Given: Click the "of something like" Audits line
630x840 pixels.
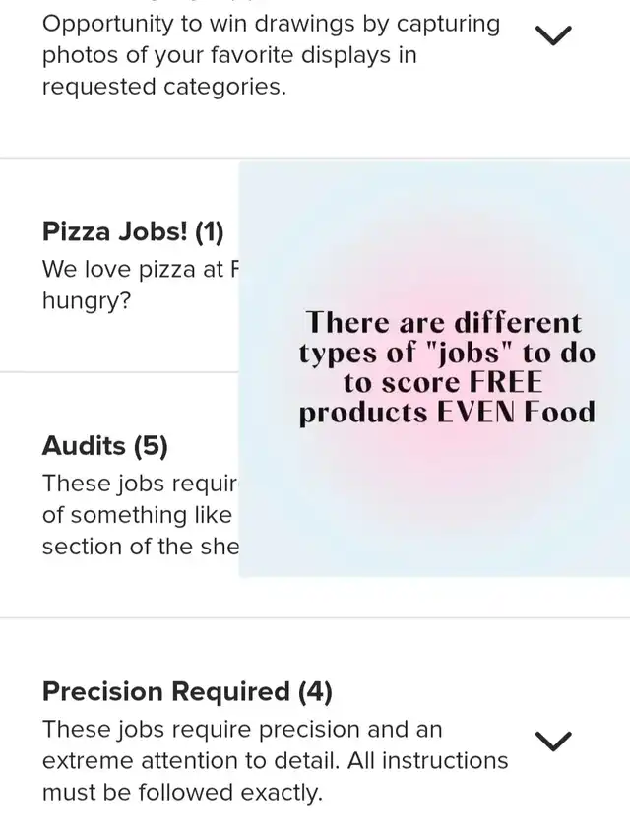Looking at the screenshot, I should coord(137,515).
